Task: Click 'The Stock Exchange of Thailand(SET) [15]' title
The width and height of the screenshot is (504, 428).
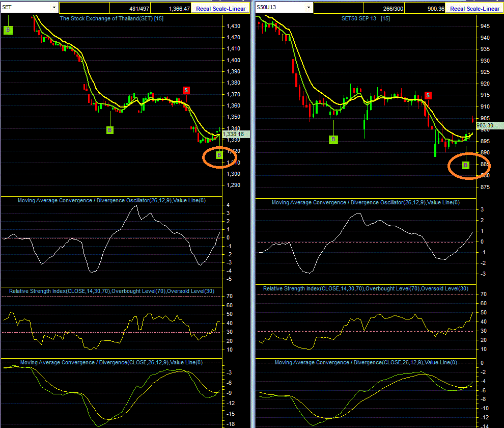Action: tap(111, 19)
